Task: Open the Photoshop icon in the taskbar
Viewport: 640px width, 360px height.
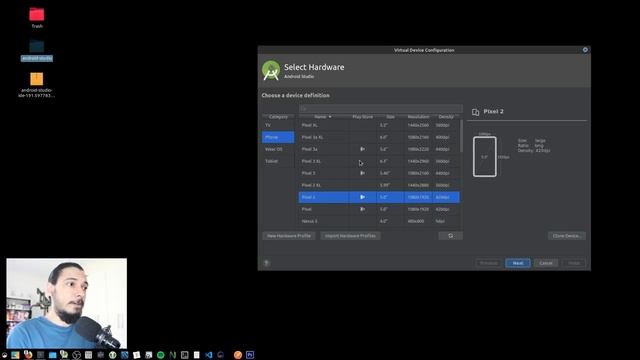Action: click(250, 355)
